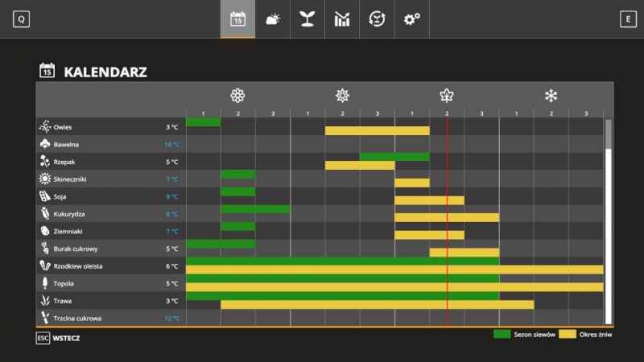Click the summer season sun icon
This screenshot has width=644, height=362.
click(342, 96)
